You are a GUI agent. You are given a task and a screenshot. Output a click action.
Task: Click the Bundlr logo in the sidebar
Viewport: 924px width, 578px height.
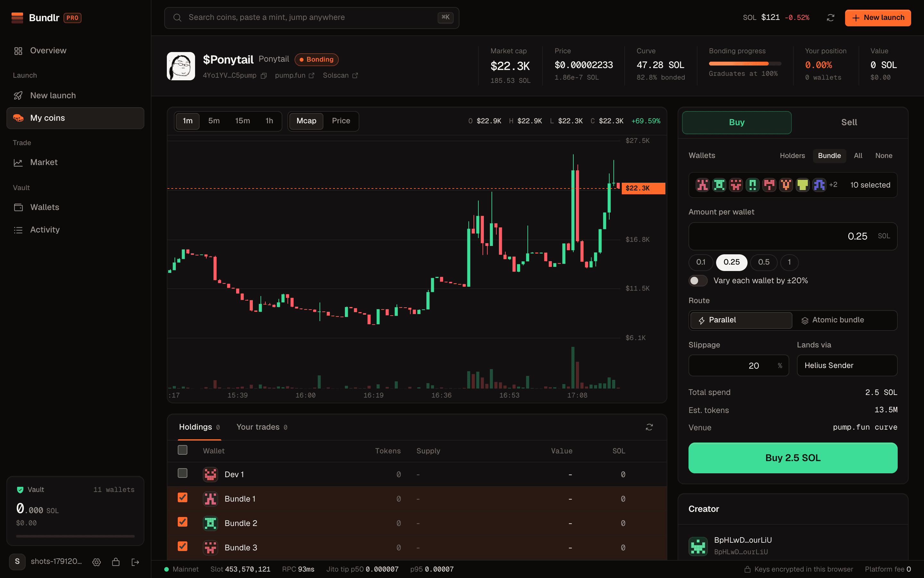tap(17, 18)
